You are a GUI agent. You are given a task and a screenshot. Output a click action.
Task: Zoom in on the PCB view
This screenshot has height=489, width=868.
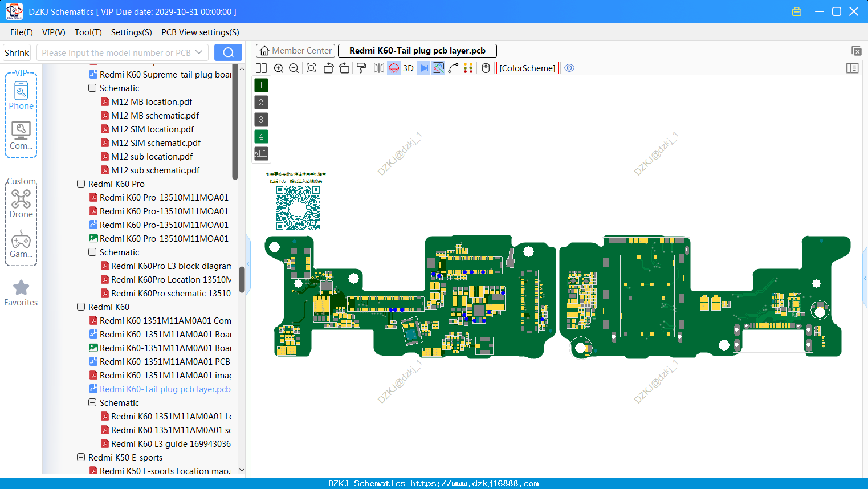(x=279, y=68)
